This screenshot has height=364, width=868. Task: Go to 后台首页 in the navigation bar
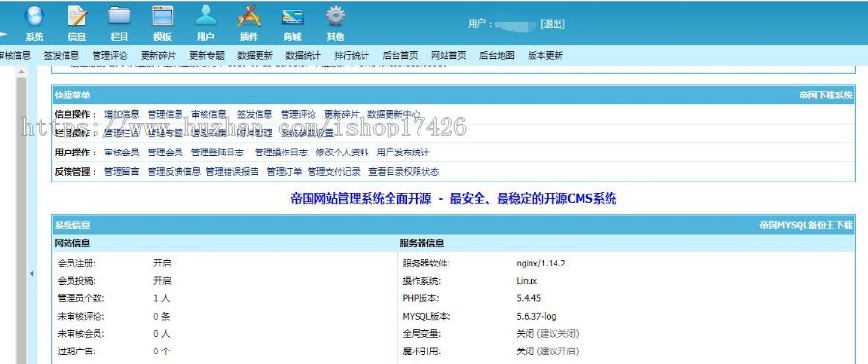click(x=400, y=55)
